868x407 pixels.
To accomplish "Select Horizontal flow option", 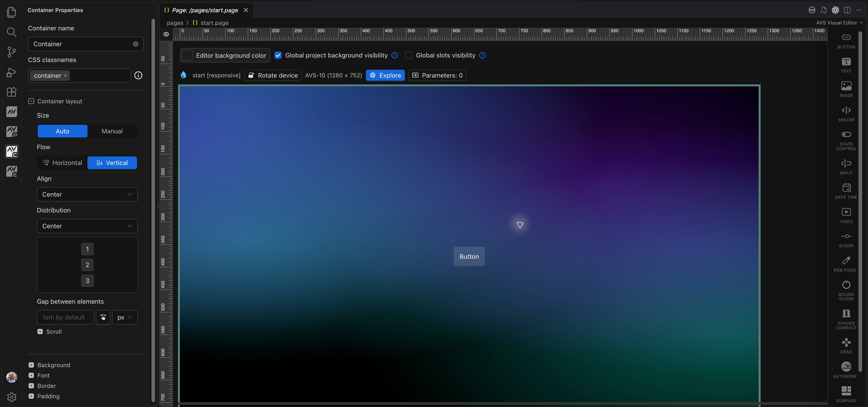I will click(x=62, y=163).
